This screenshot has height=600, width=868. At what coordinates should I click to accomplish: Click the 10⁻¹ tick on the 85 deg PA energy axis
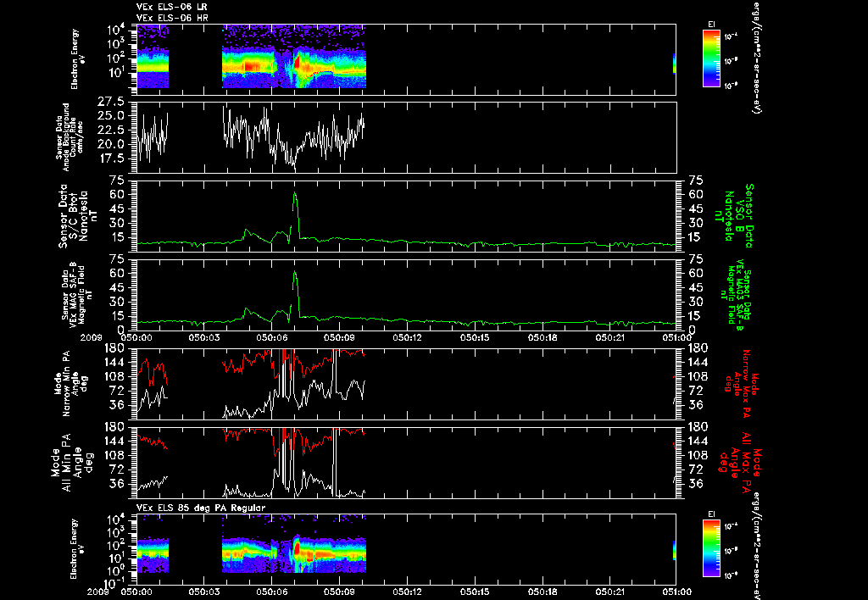[114, 582]
